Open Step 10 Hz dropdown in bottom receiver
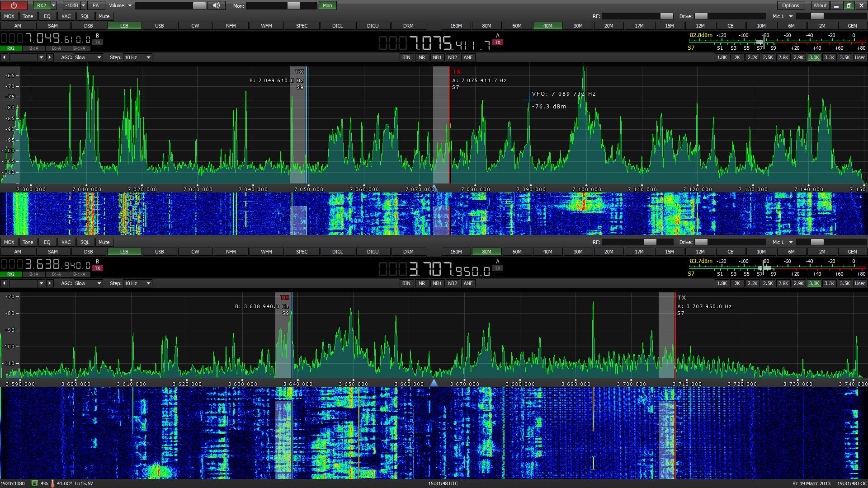This screenshot has height=488, width=868. click(x=137, y=283)
